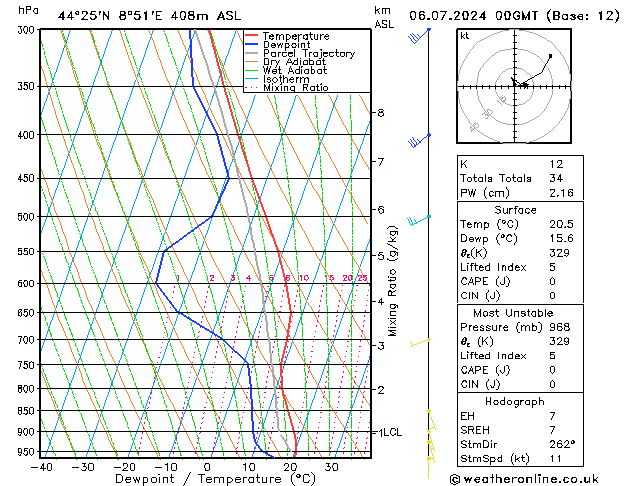Image resolution: width=629 pixels, height=486 pixels.
Task: Click the wind barb at 400 hPa
Action: point(419,140)
